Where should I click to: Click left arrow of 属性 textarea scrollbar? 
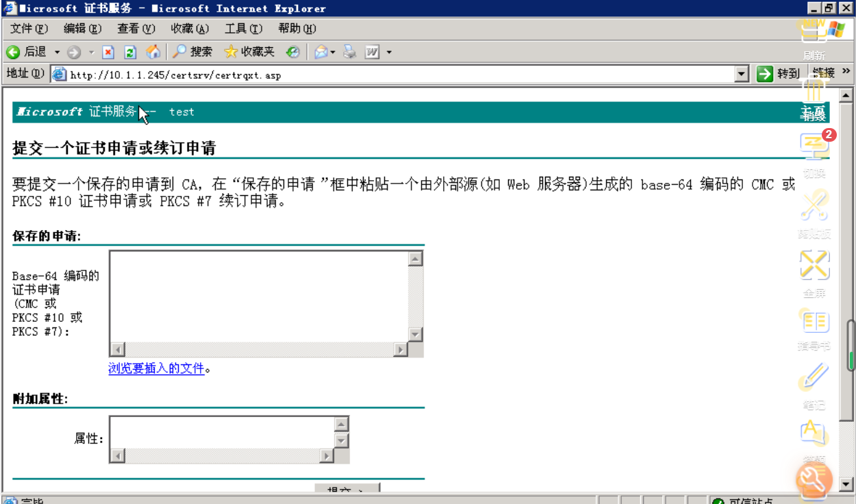click(x=118, y=456)
